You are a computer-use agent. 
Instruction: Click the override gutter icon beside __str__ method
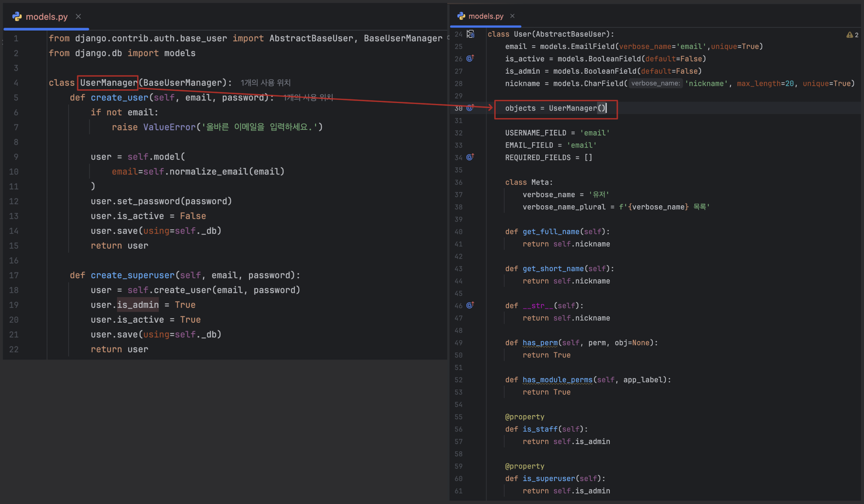pos(470,305)
